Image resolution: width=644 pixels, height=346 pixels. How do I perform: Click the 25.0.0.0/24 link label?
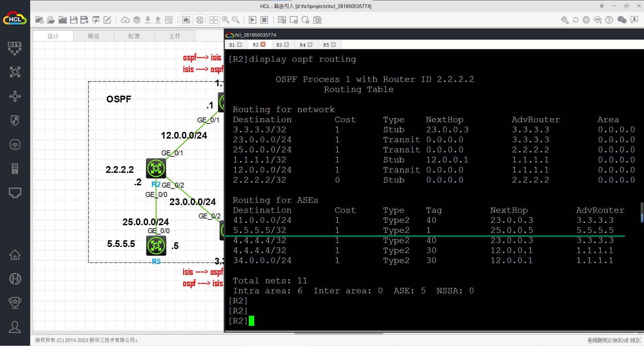(146, 222)
